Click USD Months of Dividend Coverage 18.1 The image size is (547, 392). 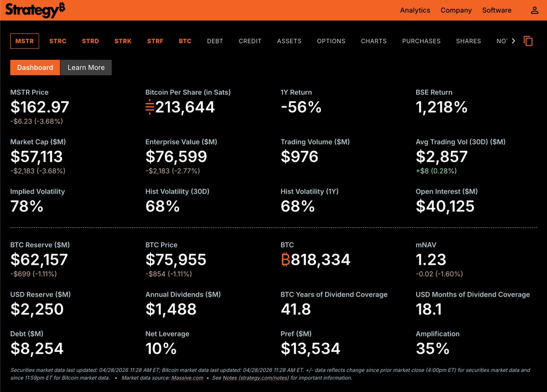tap(429, 309)
